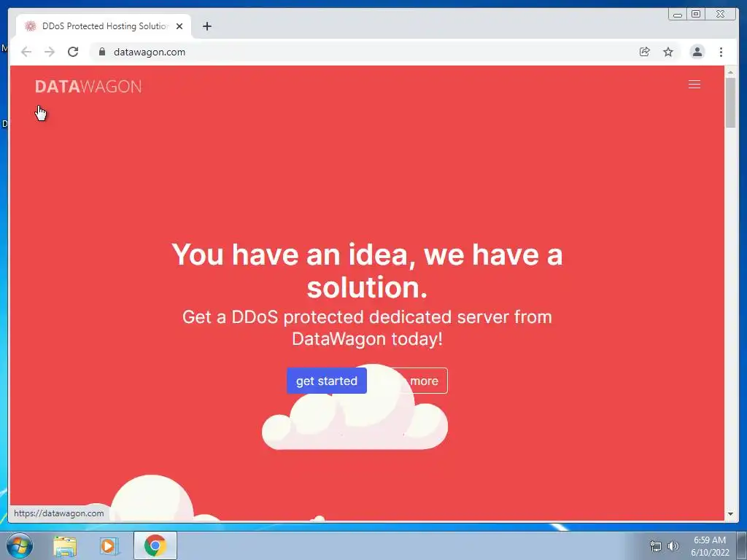Viewport: 747px width, 560px height.
Task: Open the Windows Start menu
Action: point(19,545)
